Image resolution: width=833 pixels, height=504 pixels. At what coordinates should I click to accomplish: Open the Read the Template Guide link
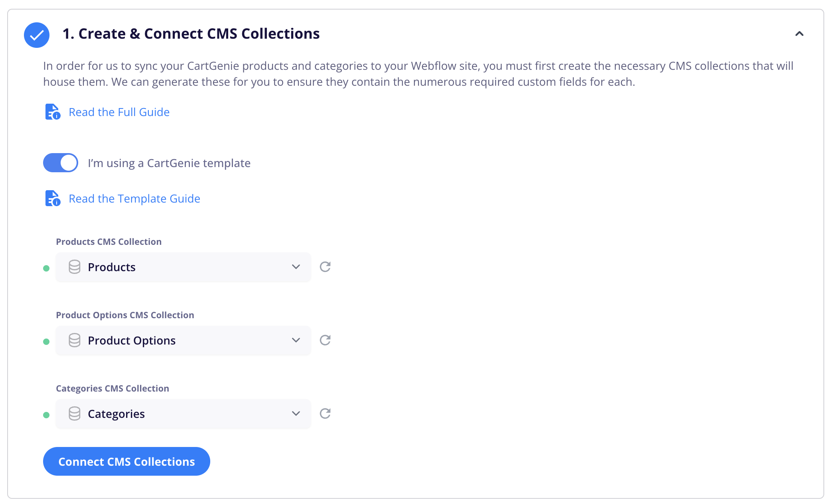coord(134,199)
